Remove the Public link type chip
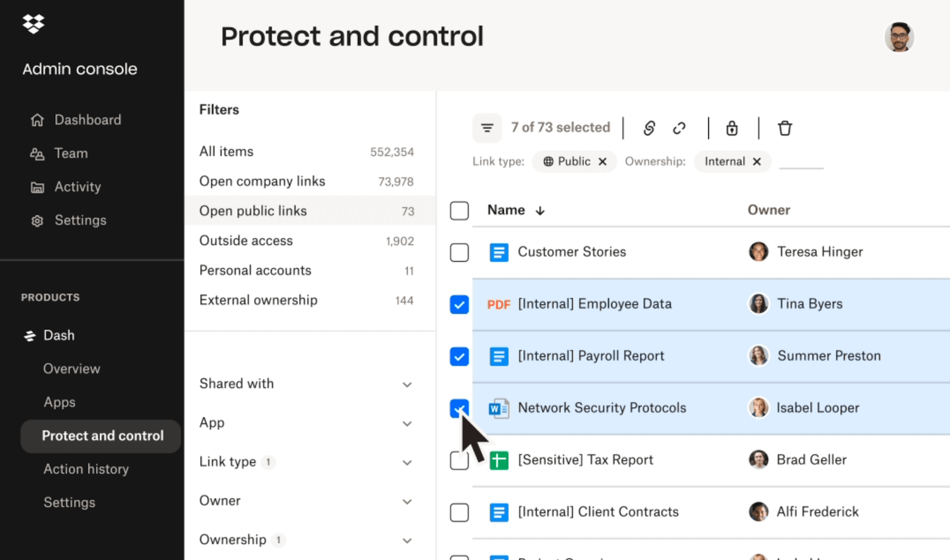Image resolution: width=950 pixels, height=560 pixels. point(602,161)
